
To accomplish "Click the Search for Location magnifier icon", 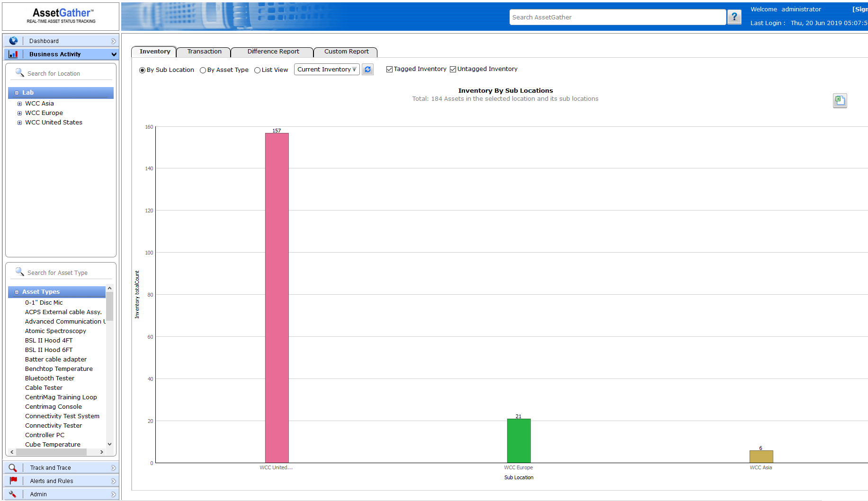I will click(x=19, y=72).
